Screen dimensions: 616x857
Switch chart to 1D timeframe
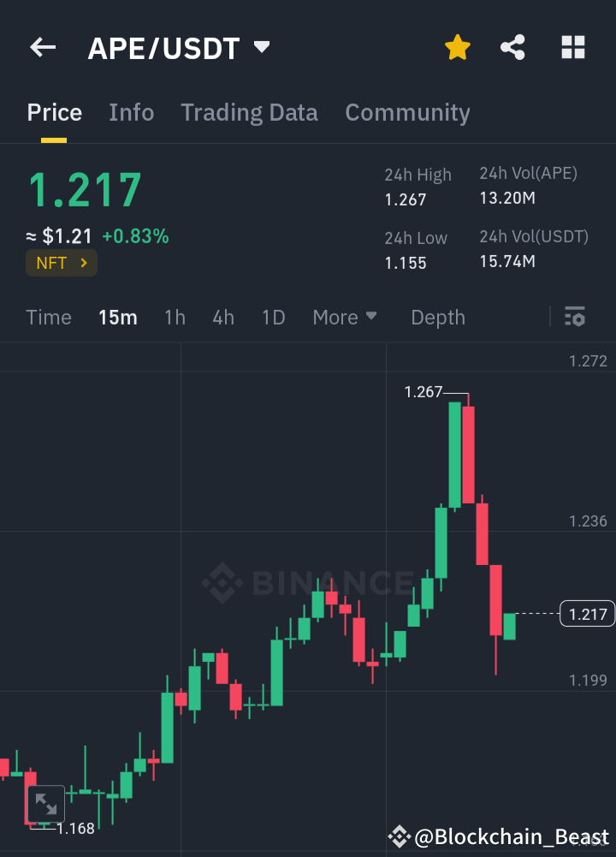[x=273, y=317]
